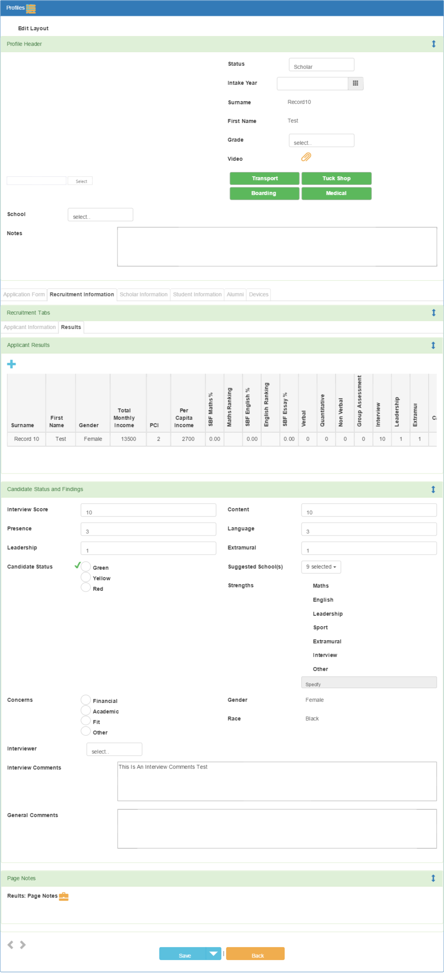Select Red candidate status
Image resolution: width=444 pixels, height=980 pixels.
pyautogui.click(x=86, y=588)
